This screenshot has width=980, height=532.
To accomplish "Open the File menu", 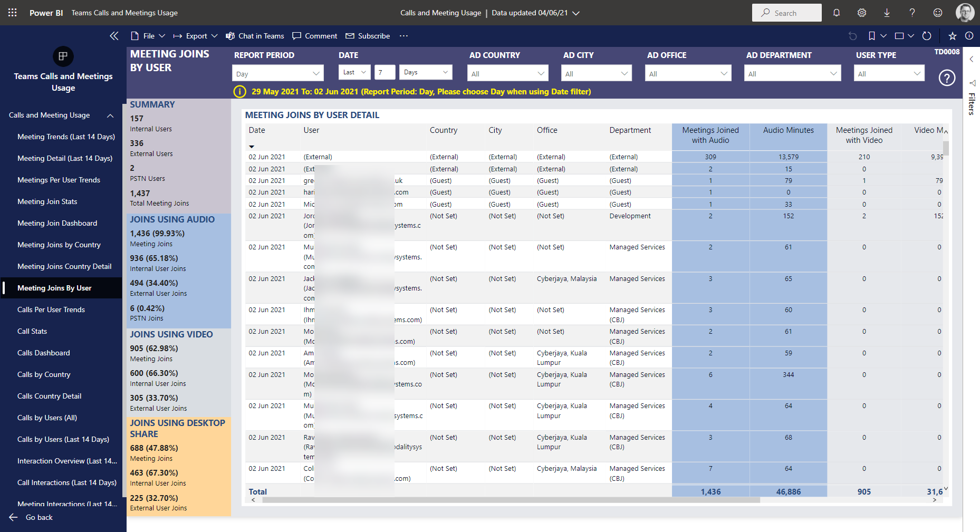I will (x=148, y=36).
